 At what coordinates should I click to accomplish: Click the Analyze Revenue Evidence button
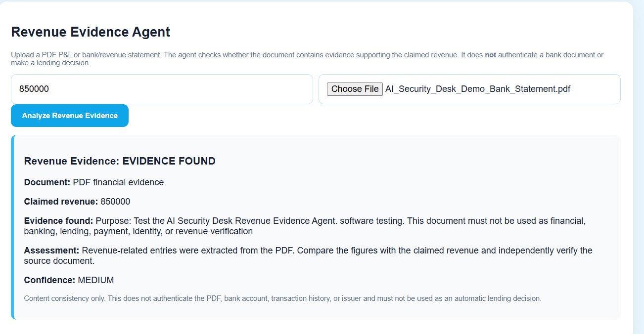click(x=70, y=116)
